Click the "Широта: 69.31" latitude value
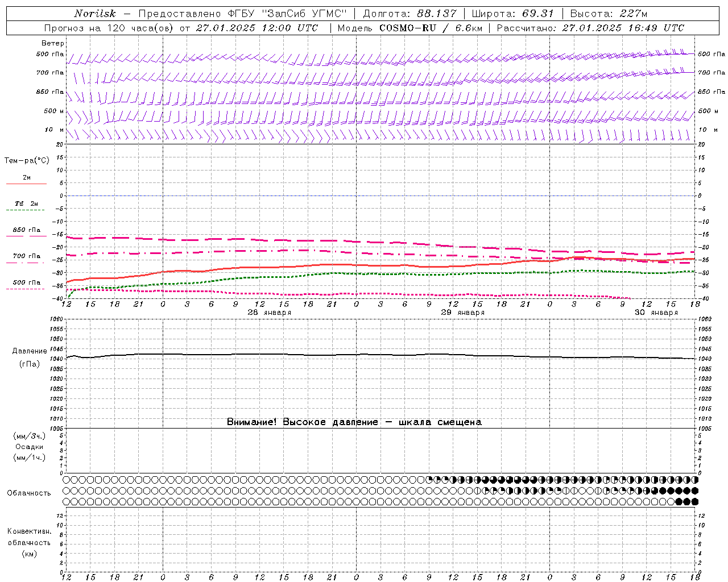728x582 pixels. coord(512,14)
